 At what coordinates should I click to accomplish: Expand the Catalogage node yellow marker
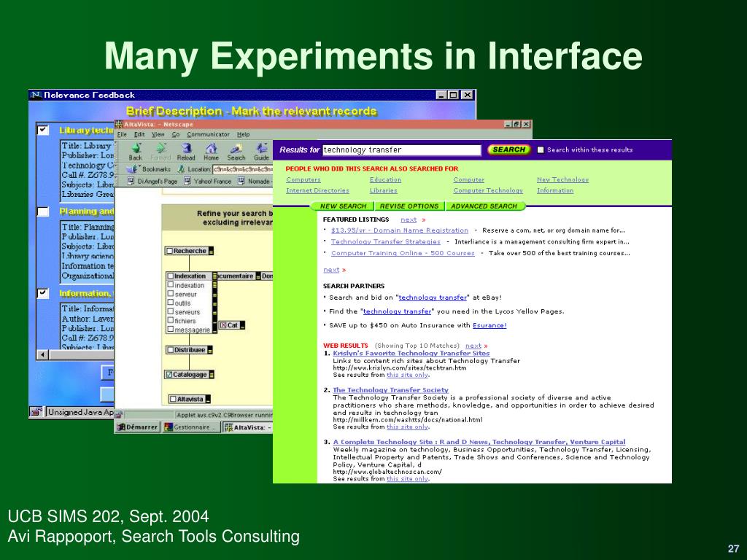click(x=212, y=375)
